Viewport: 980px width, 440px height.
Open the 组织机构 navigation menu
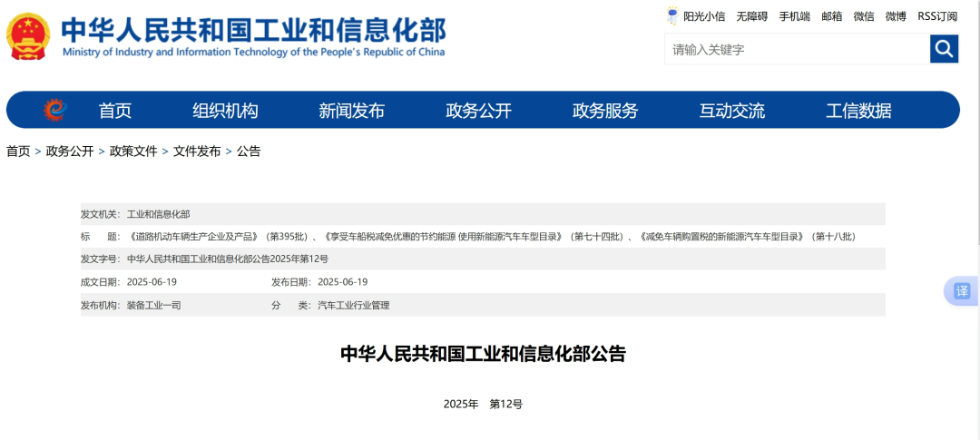225,111
